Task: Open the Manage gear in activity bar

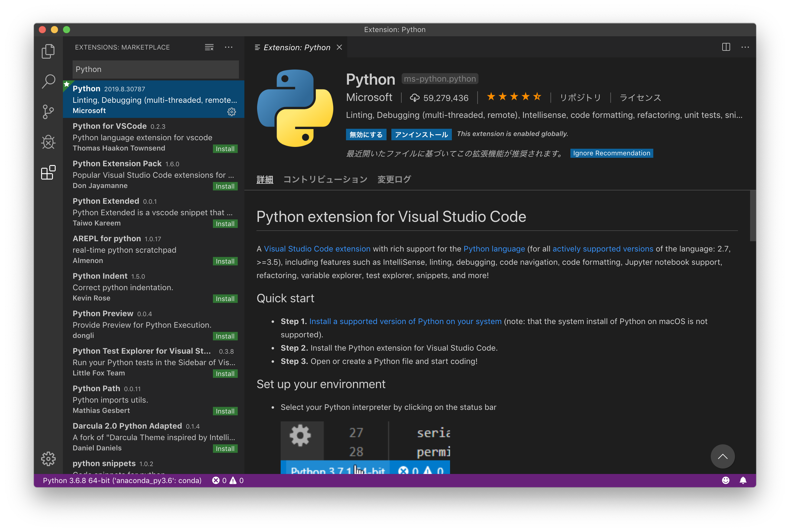Action: tap(48, 459)
